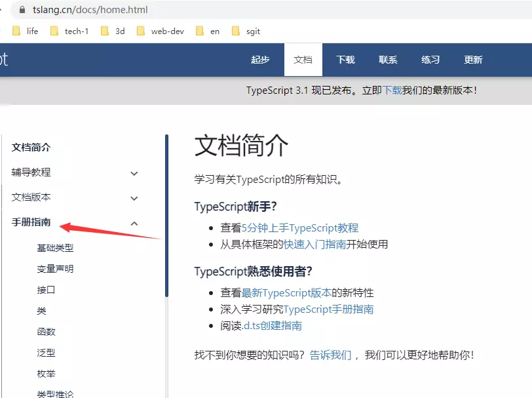532x398 pixels.
Task: Click the 下载 link in release banner
Action: 392,90
